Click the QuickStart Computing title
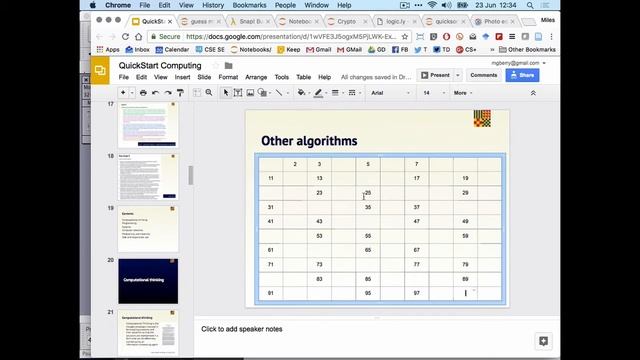Image resolution: width=640 pixels, height=360 pixels. (x=160, y=65)
